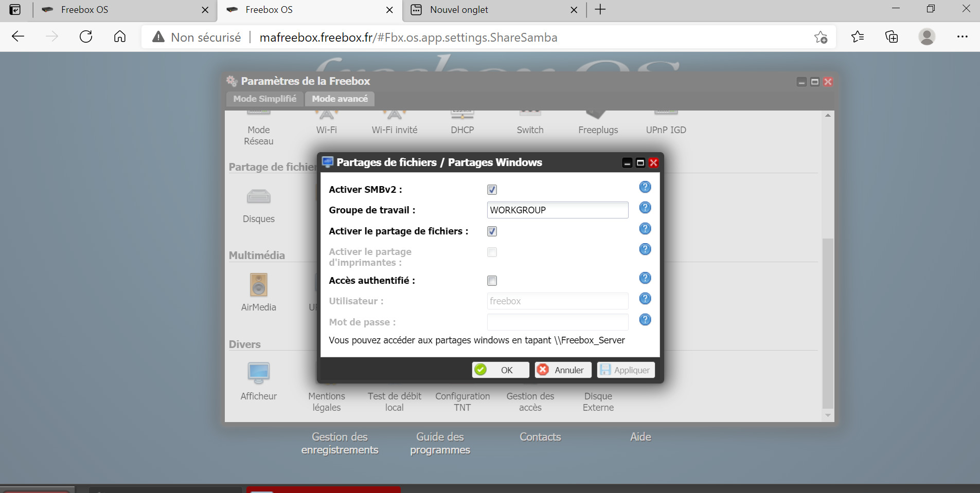Open browser favorites list
980x493 pixels.
click(x=858, y=36)
